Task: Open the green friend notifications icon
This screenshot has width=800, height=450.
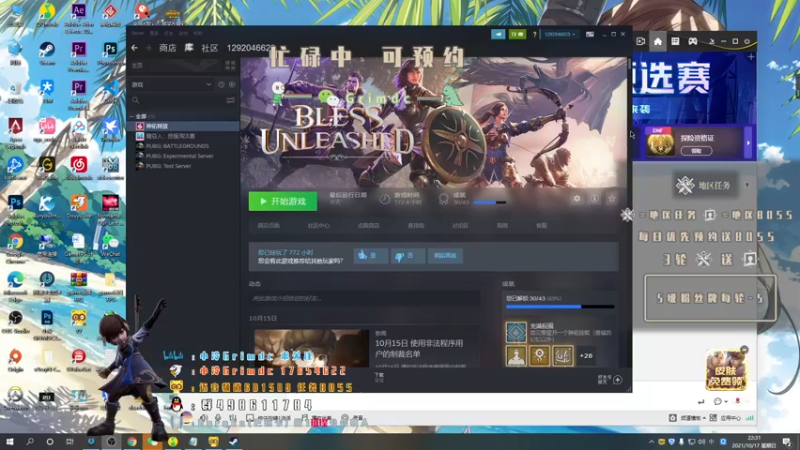Action: pyautogui.click(x=517, y=34)
